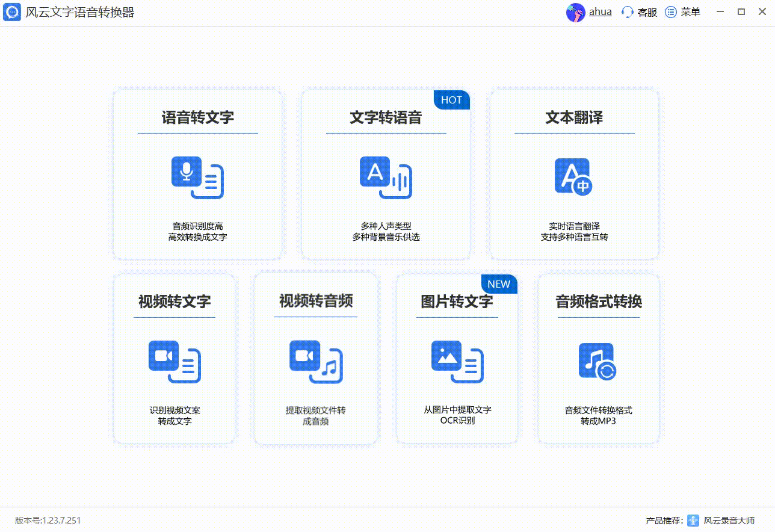Select the 文字转语音 heading
Image resolution: width=775 pixels, height=532 pixels.
coord(386,117)
